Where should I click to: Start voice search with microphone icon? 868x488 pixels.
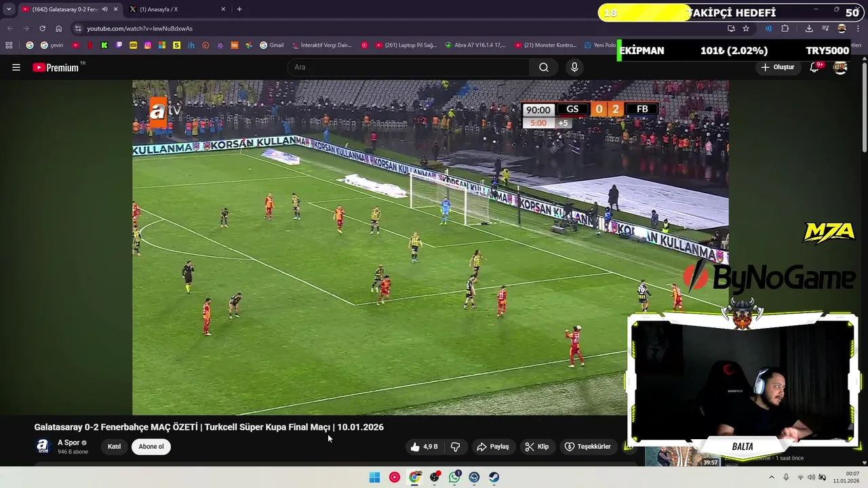(574, 67)
